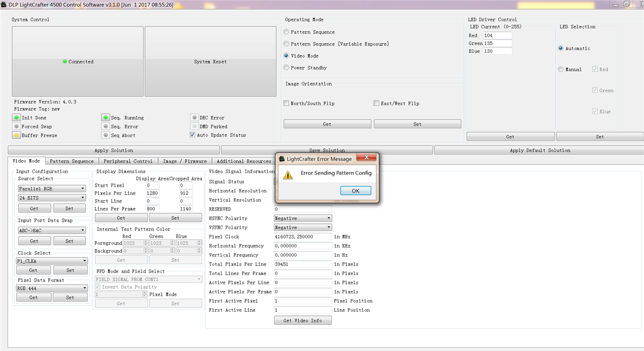Click the Buffer Freeze status LED
The width and height of the screenshot is (644, 351).
[17, 135]
